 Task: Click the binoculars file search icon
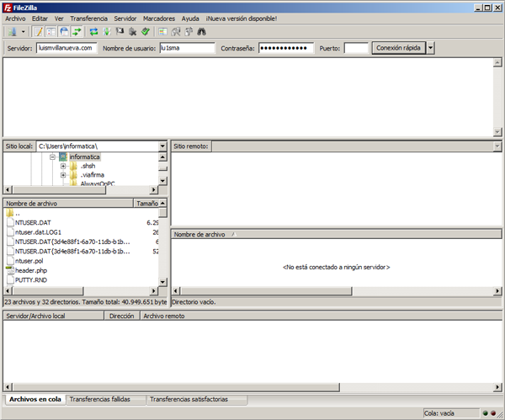tap(202, 32)
